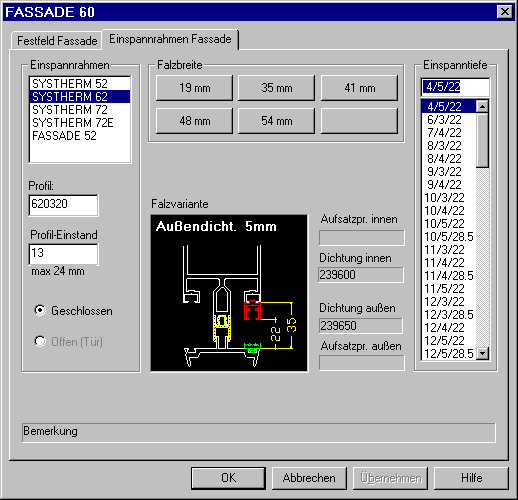Select 12/5/28.5 in the Einspanntiefe list
Screen dimensions: 518x500
(449, 354)
